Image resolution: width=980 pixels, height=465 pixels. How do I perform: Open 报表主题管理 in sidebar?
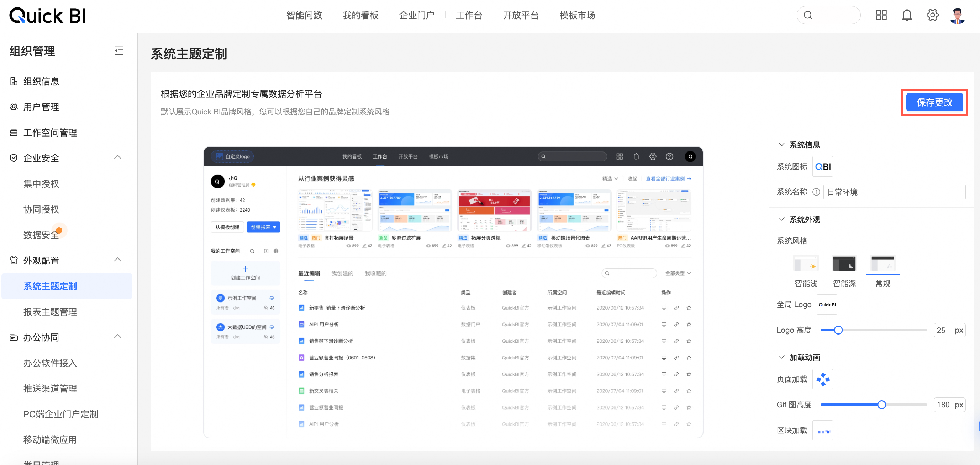(x=50, y=312)
